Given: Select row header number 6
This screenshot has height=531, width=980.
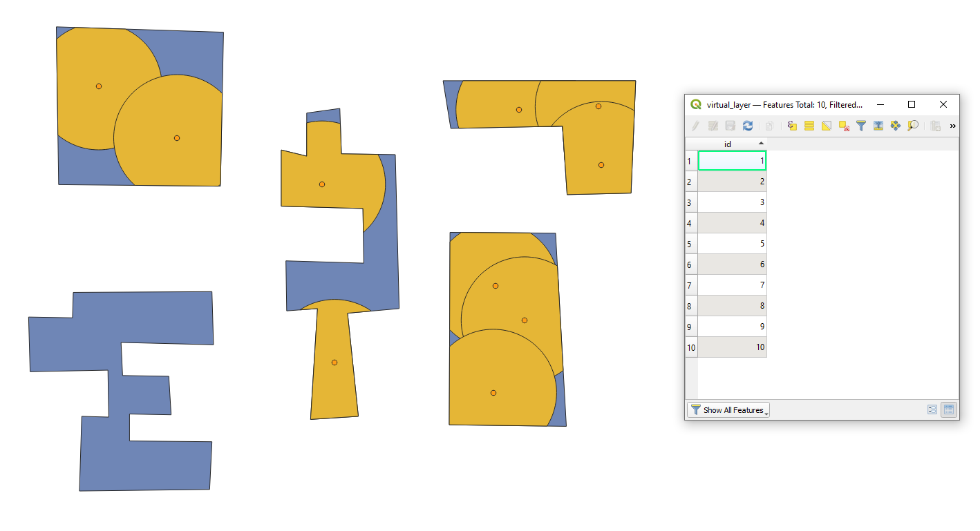Looking at the screenshot, I should pyautogui.click(x=691, y=264).
